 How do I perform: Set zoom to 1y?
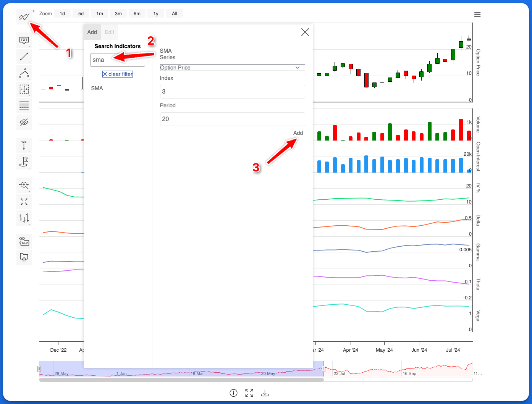156,14
